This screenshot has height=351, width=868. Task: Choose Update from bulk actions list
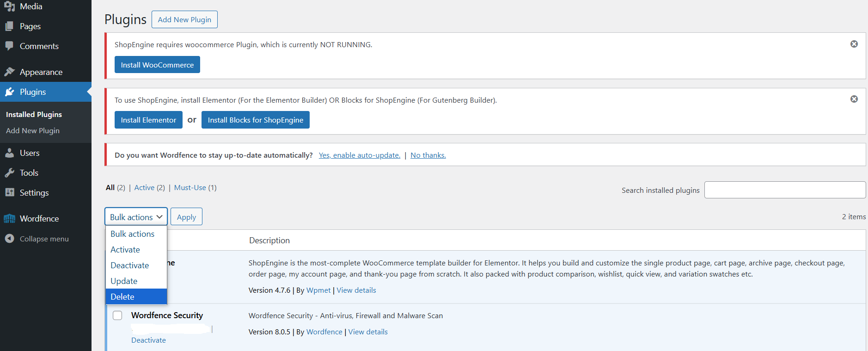point(136,281)
